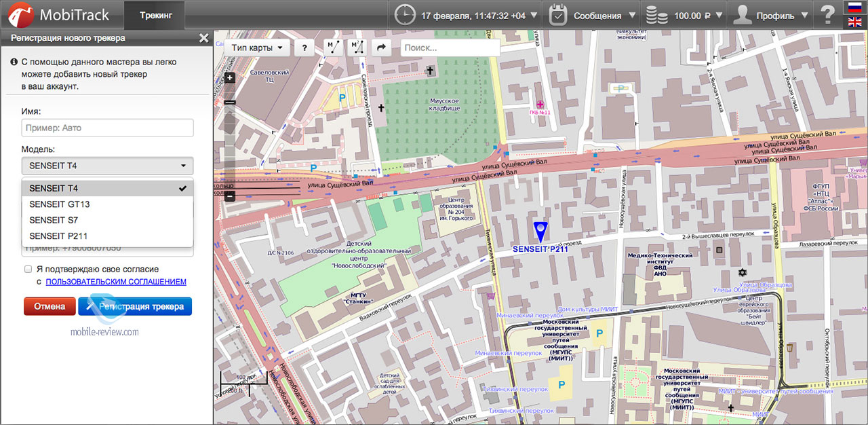Zoom out the map with minus button
The width and height of the screenshot is (868, 425).
coord(230,196)
